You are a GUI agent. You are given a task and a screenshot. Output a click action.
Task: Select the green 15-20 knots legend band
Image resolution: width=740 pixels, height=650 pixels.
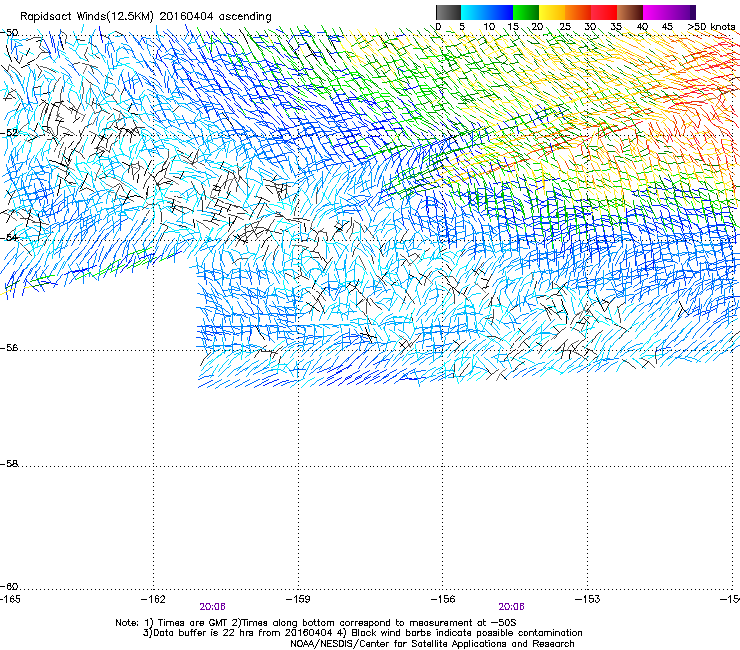(x=526, y=12)
